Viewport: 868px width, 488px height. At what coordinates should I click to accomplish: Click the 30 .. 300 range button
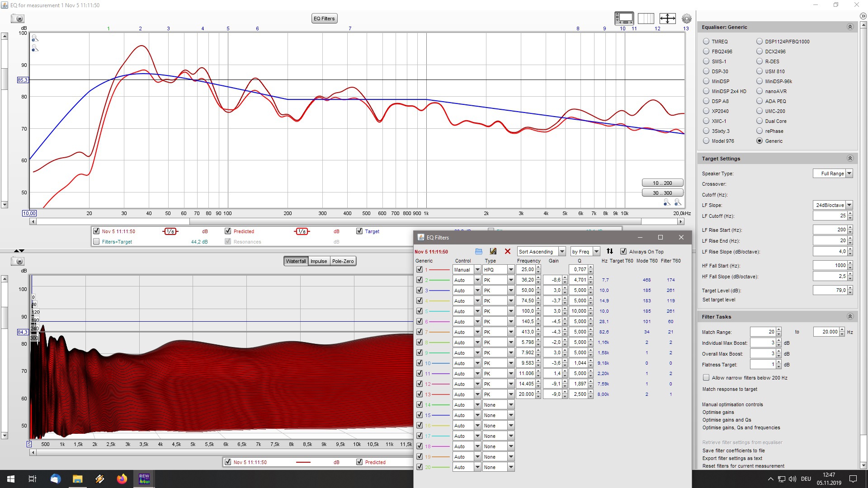click(x=662, y=193)
